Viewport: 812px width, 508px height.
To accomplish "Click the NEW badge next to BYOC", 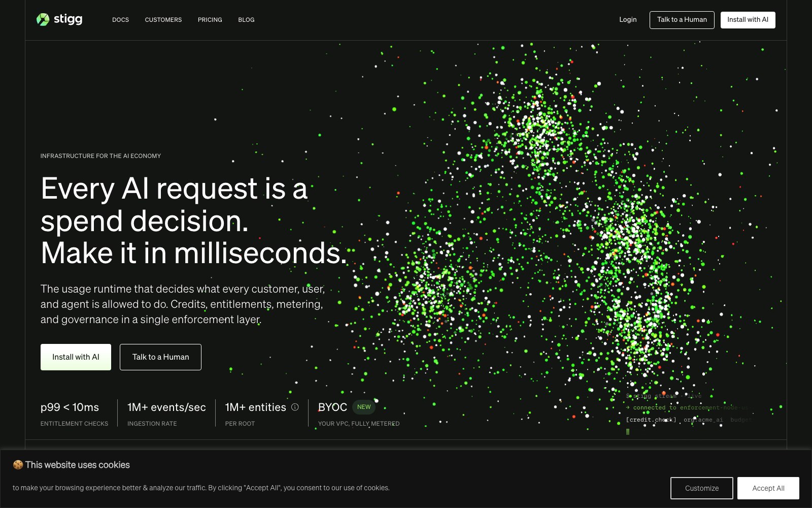I will tap(364, 407).
